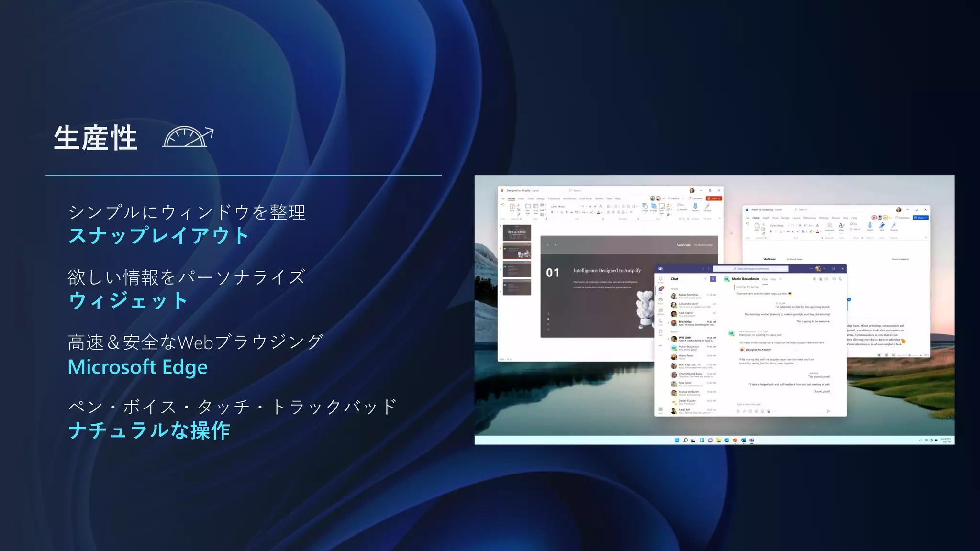Open Microsoft Edge from the taskbar
The width and height of the screenshot is (980, 551).
pos(727,440)
